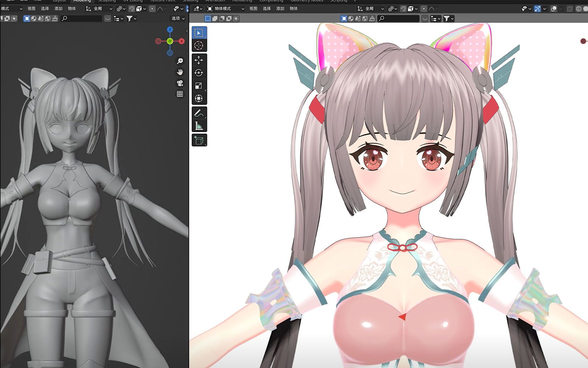
Task: Open the 全局 orientation dropdown in left viewport
Action: click(x=99, y=9)
